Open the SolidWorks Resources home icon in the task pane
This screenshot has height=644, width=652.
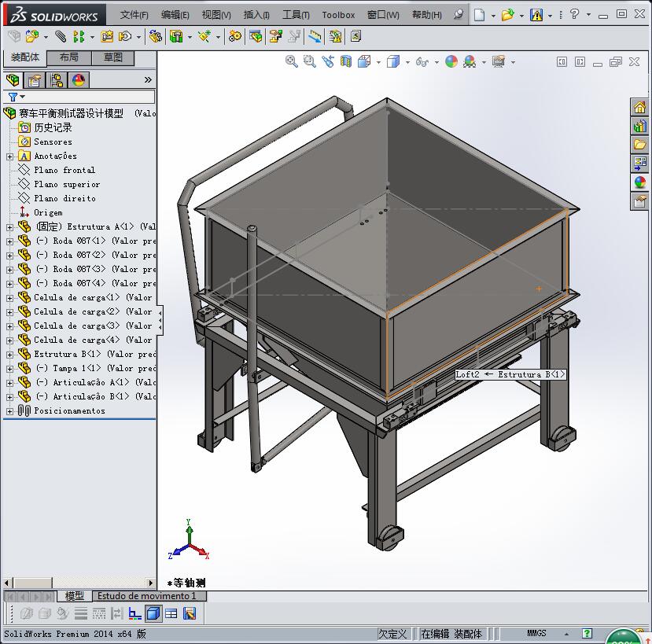point(640,107)
